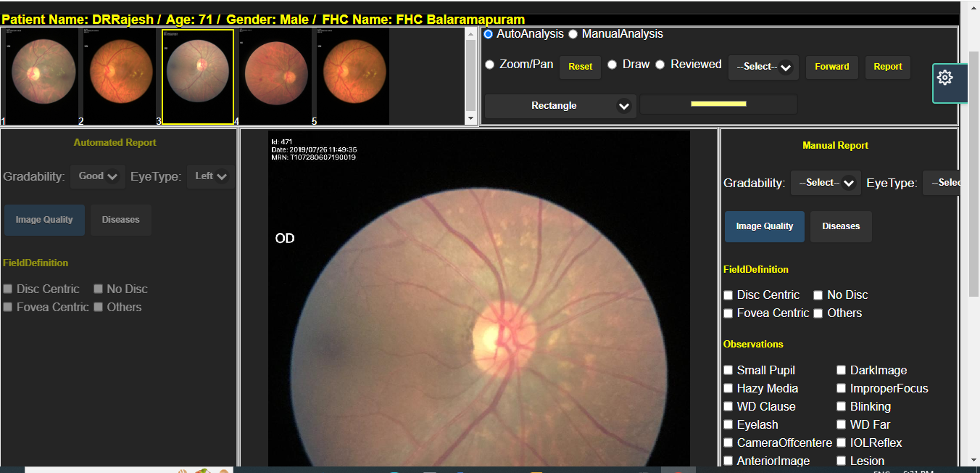
Task: Click the 'Automated Report' heading
Action: click(x=115, y=143)
